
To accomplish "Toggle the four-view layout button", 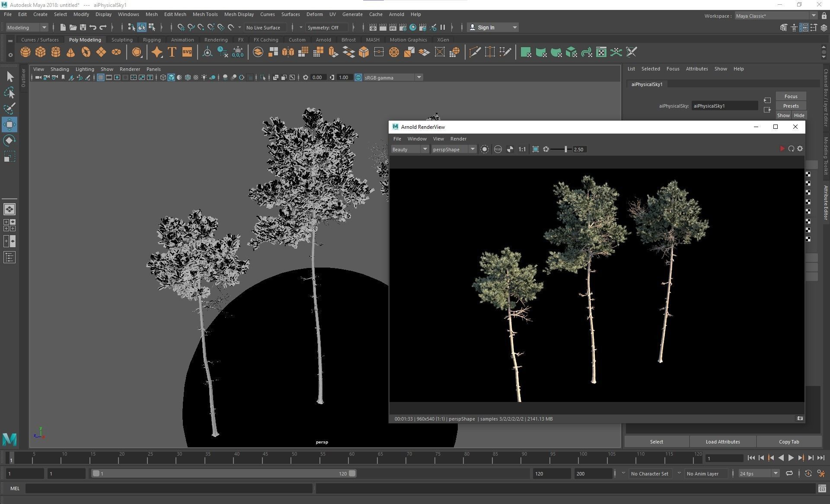I will [x=10, y=225].
